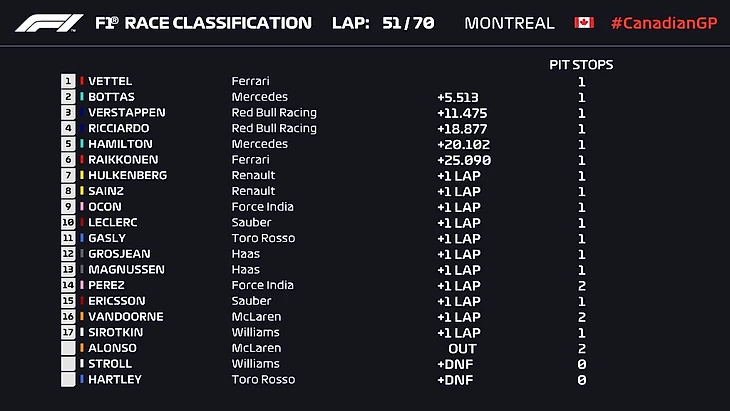Click the empty position box beside Hartley
Screen dimensions: 730x411
(x=68, y=379)
